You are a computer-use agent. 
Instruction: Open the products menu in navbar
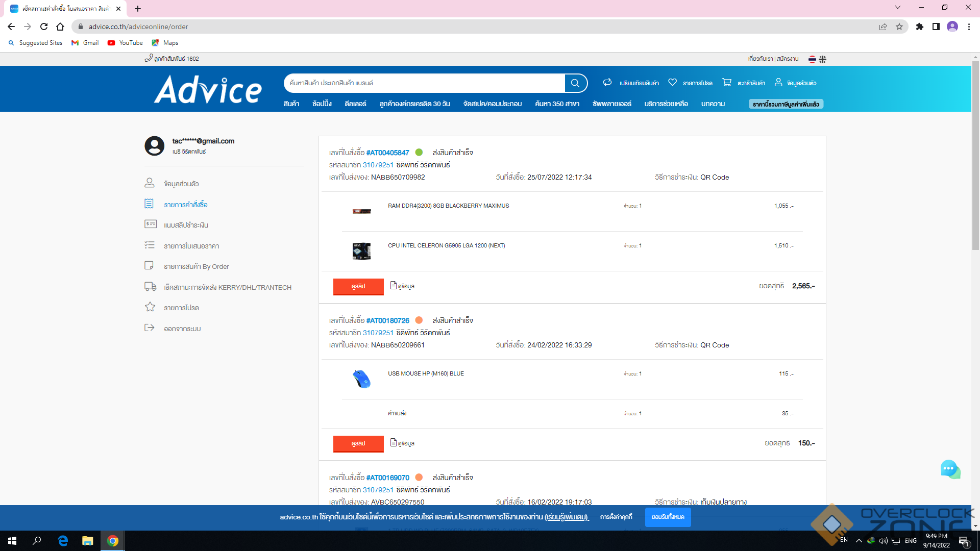point(291,104)
